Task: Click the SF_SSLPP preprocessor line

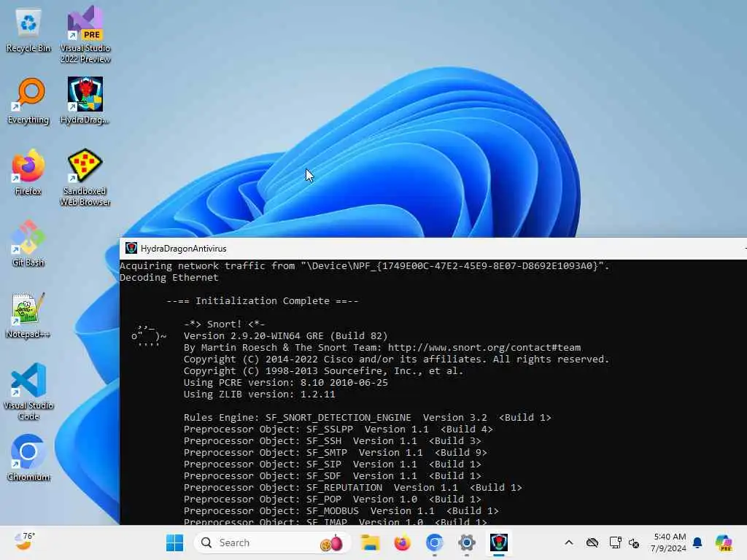Action: (x=338, y=429)
